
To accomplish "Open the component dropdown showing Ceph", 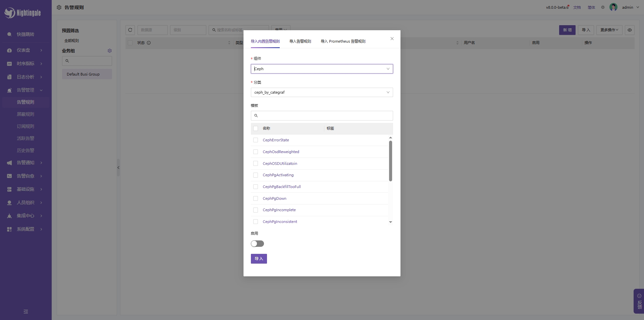I will pyautogui.click(x=322, y=69).
